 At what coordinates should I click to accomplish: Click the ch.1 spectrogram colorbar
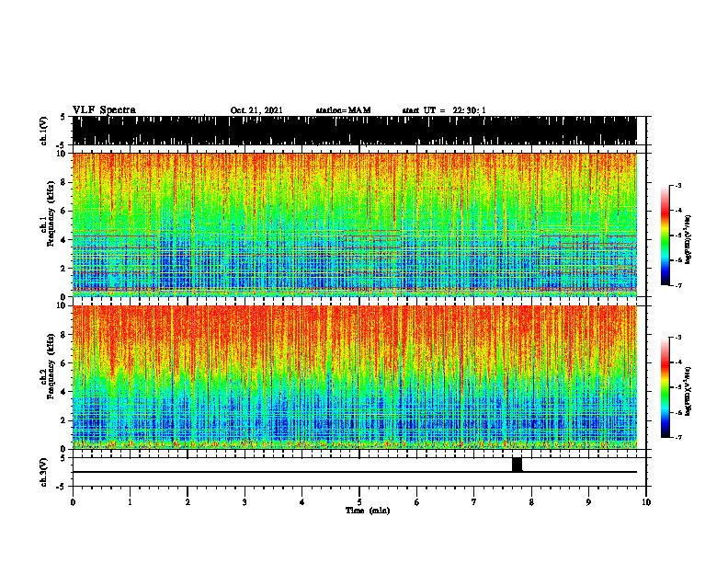(x=665, y=236)
